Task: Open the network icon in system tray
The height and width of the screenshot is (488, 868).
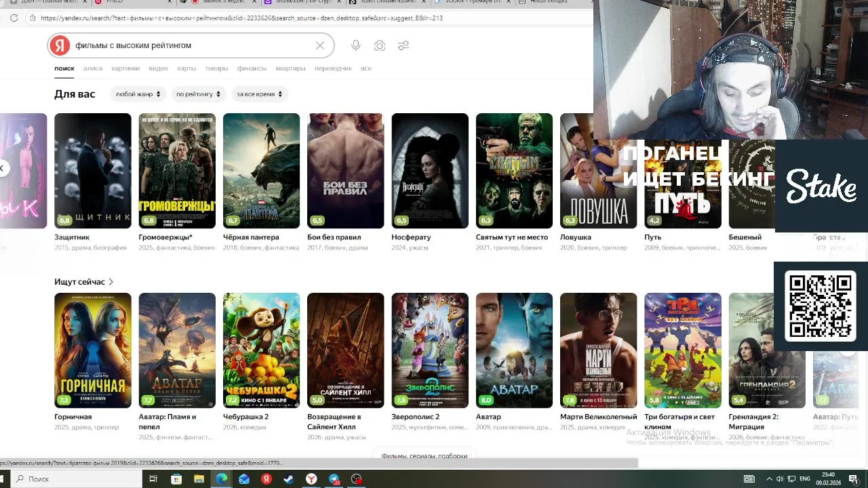Action: tap(791, 479)
